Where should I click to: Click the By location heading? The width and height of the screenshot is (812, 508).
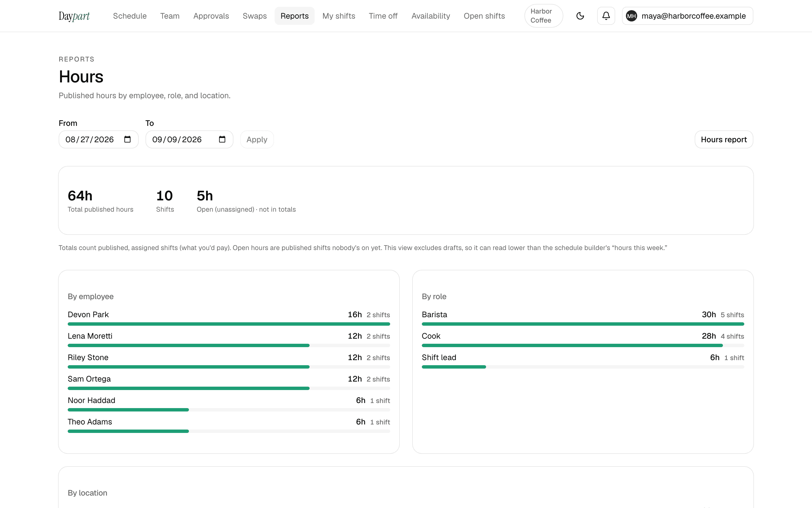pos(88,493)
